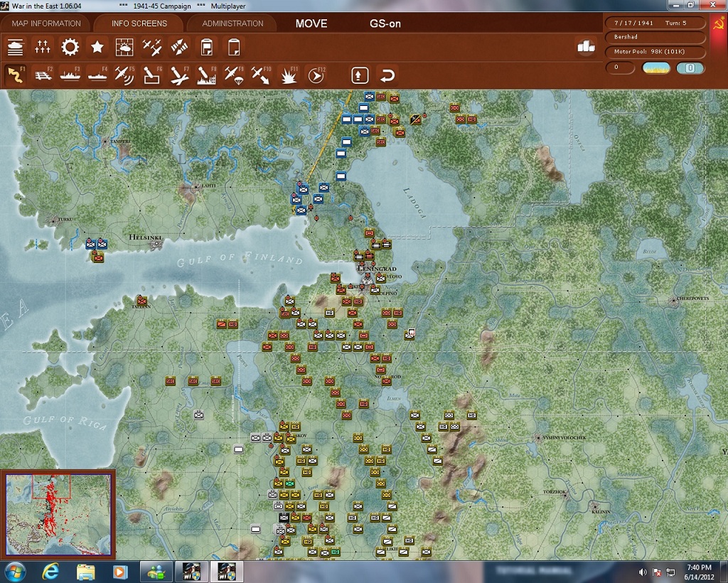The width and height of the screenshot is (728, 583).
Task: Switch to Map Information tab
Action: 46,23
